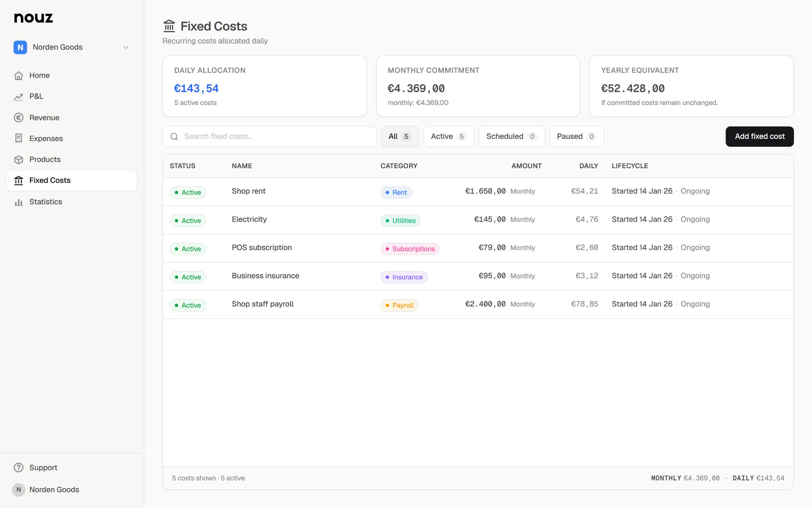Click the Home house icon
This screenshot has height=508, width=812.
point(18,76)
